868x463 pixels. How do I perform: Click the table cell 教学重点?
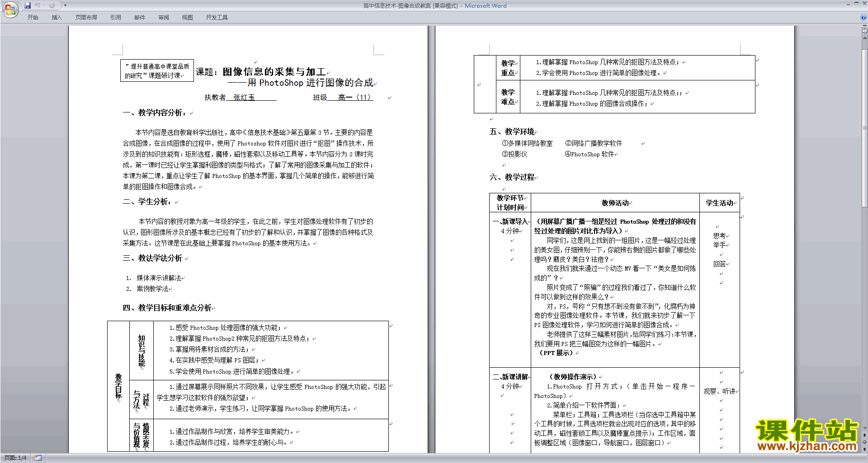pyautogui.click(x=508, y=68)
